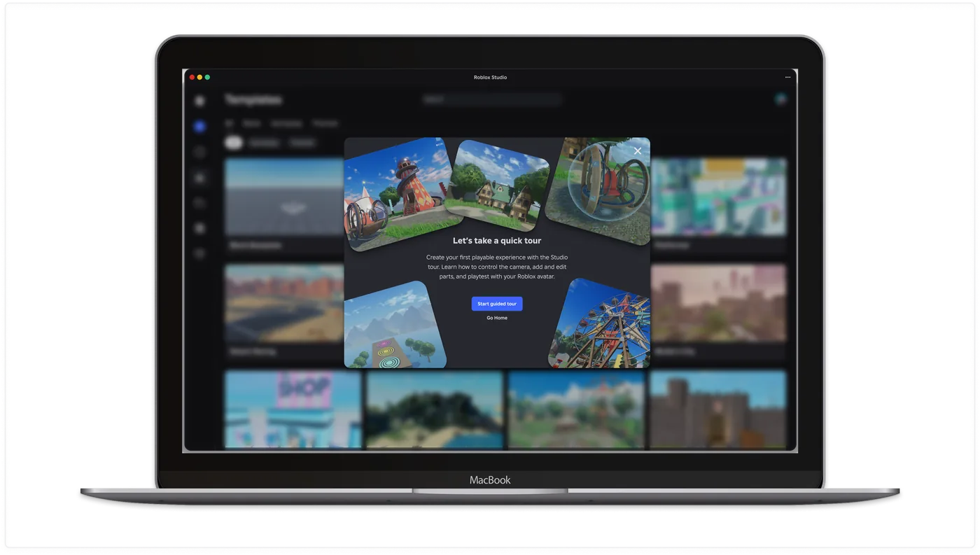Click the Start guided tour button
Viewport: 980px width, 555px height.
point(497,304)
